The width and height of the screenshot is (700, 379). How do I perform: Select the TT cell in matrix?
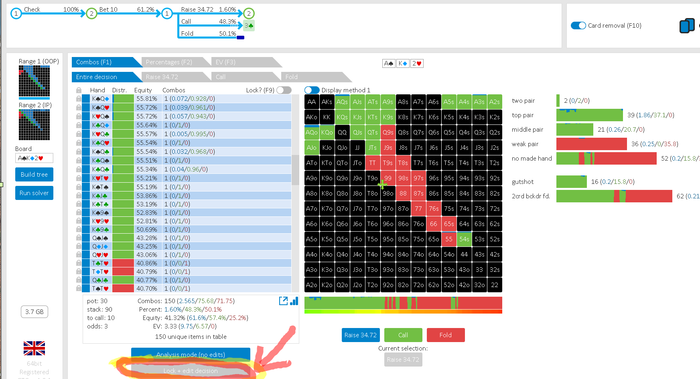(373, 163)
